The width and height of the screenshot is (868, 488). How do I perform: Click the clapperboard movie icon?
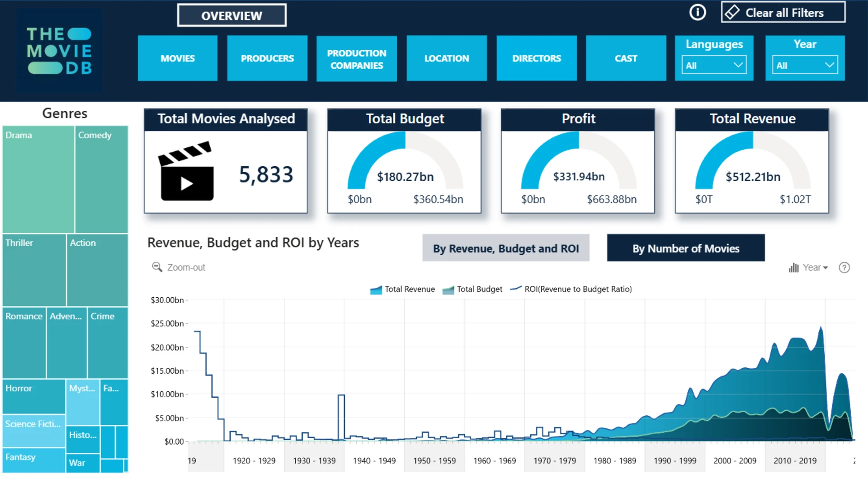[186, 171]
